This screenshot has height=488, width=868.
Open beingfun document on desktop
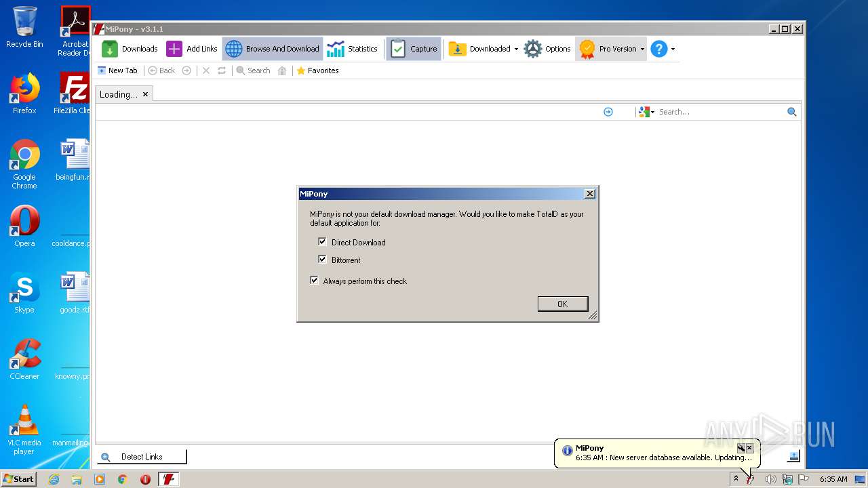point(73,160)
